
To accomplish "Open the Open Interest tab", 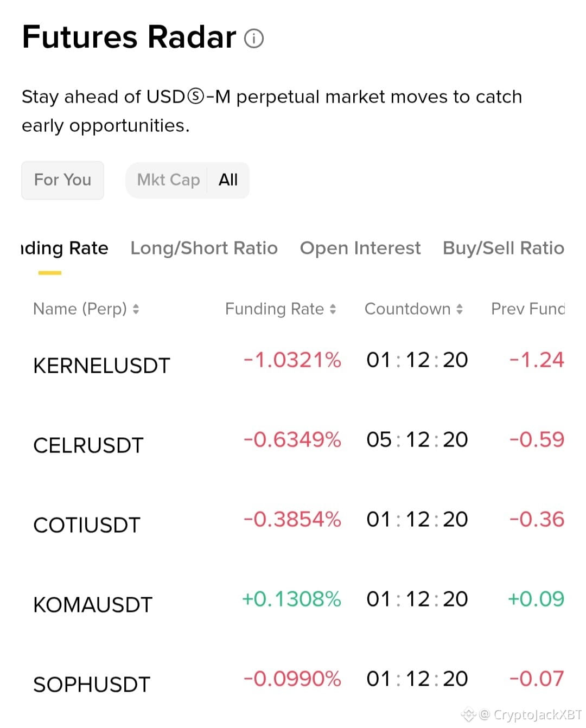I will tap(360, 248).
